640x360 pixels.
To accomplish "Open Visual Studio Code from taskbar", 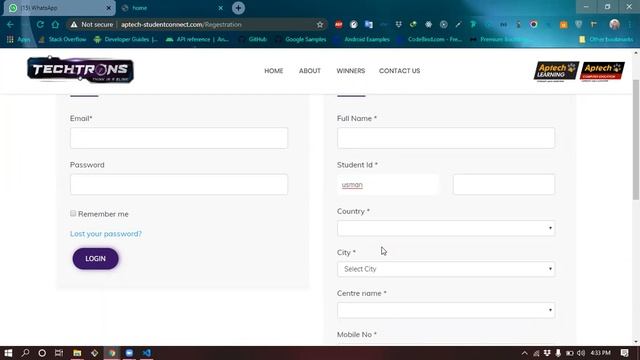I will pos(147,353).
